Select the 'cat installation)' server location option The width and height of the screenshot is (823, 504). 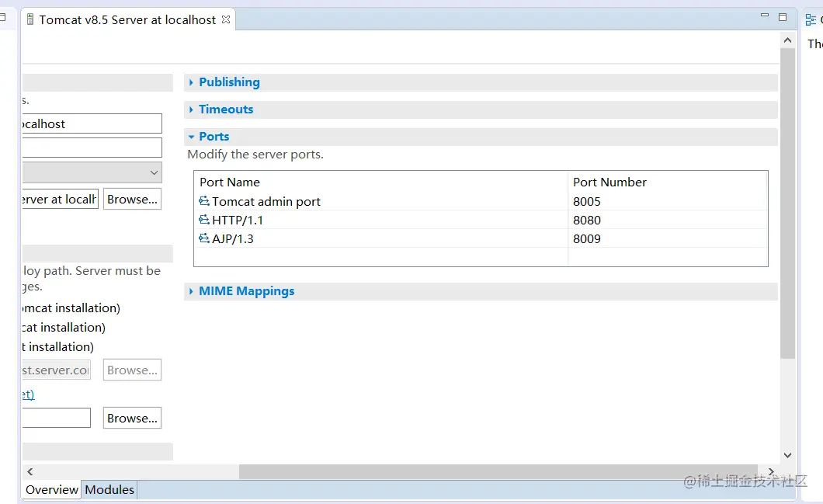[64, 328]
